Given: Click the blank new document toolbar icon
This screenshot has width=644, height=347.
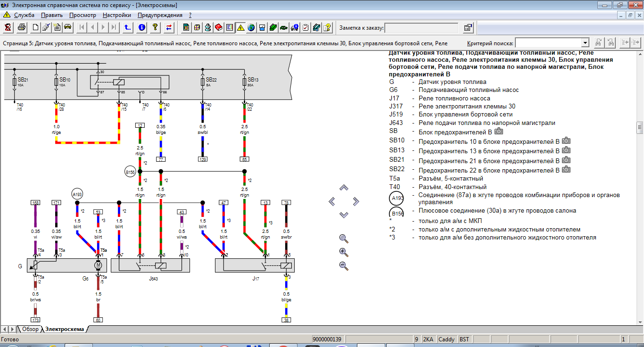Looking at the screenshot, I should (x=35, y=27).
